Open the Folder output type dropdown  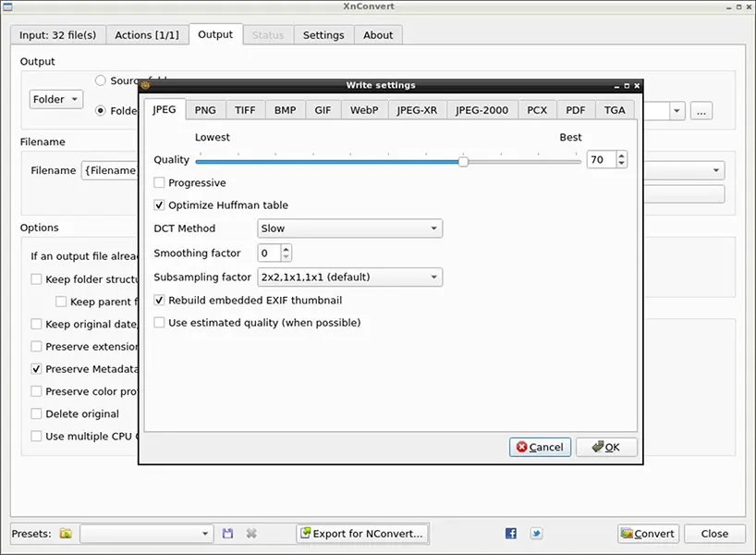click(x=56, y=99)
